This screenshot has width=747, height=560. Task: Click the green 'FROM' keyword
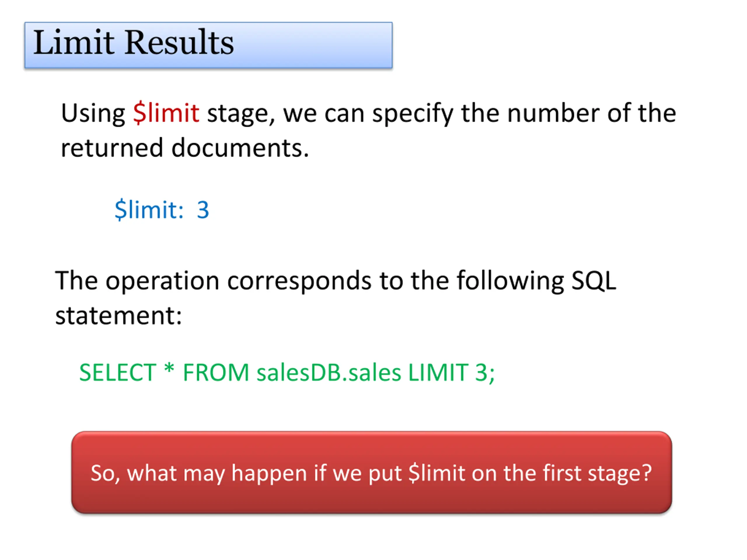pos(216,373)
